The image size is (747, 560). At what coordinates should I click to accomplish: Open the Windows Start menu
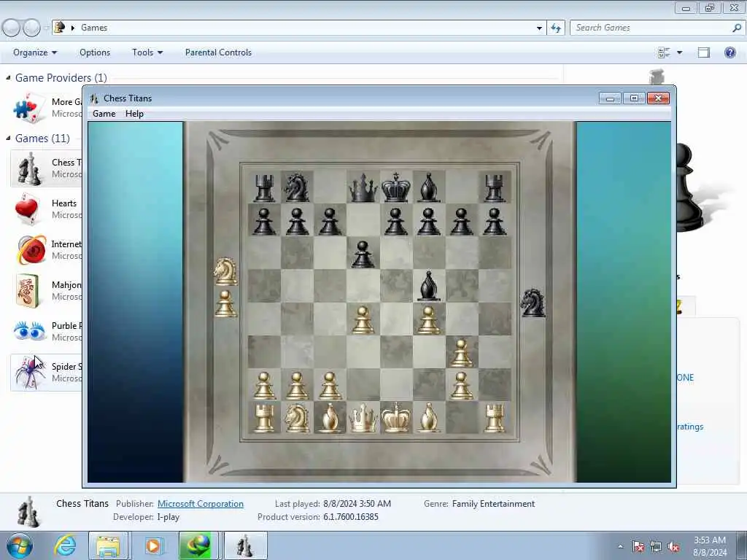[20, 545]
